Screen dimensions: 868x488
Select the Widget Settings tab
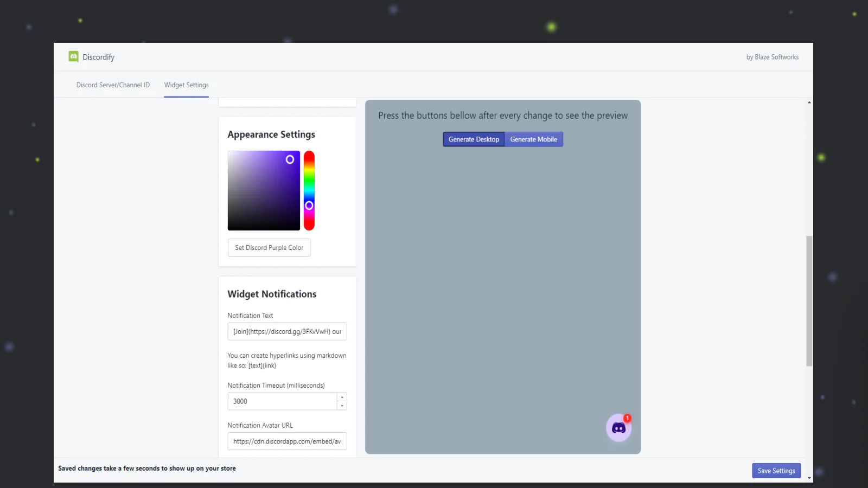tap(186, 85)
